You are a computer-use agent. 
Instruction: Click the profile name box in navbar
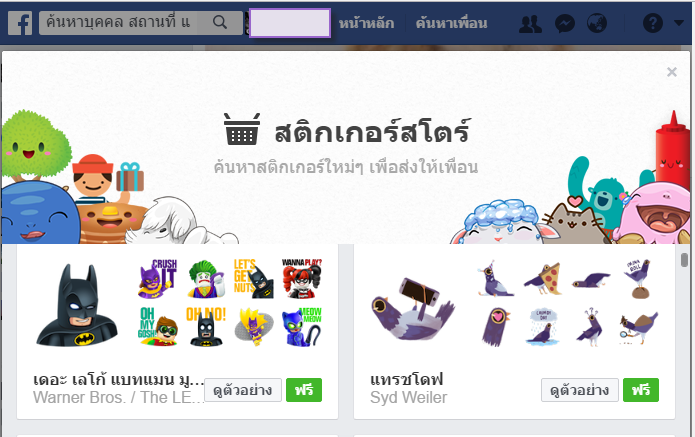[290, 23]
